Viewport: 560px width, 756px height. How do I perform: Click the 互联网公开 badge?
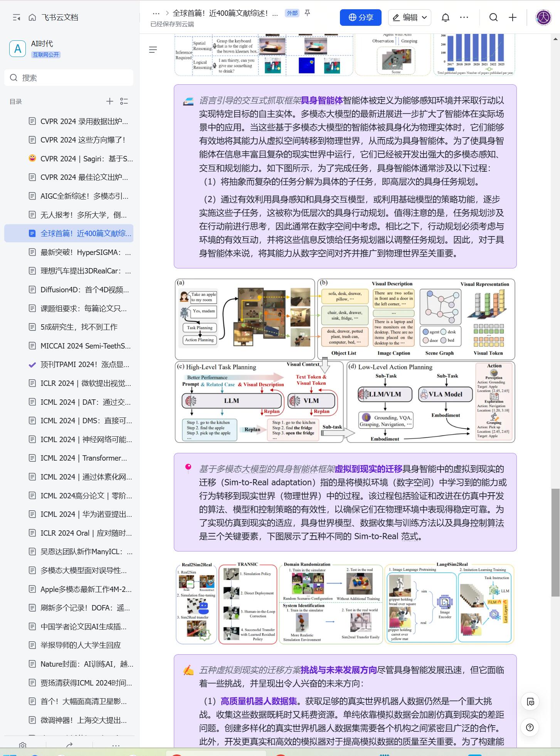[x=46, y=55]
